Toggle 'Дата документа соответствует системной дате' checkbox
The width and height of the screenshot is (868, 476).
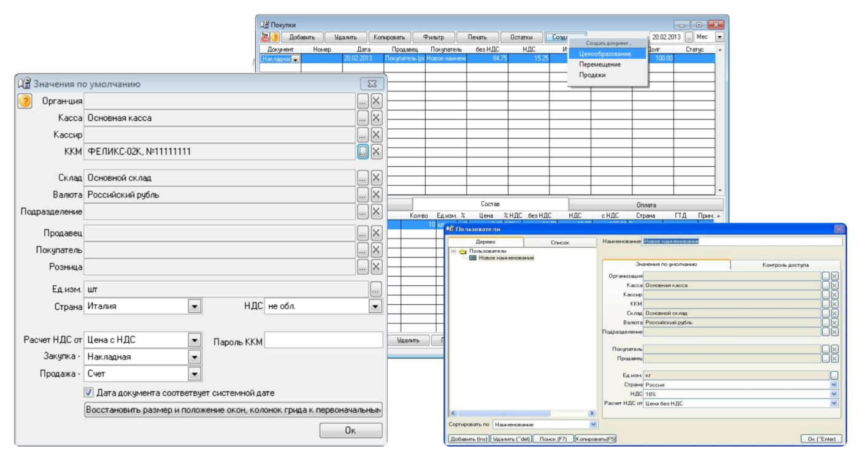[x=89, y=393]
